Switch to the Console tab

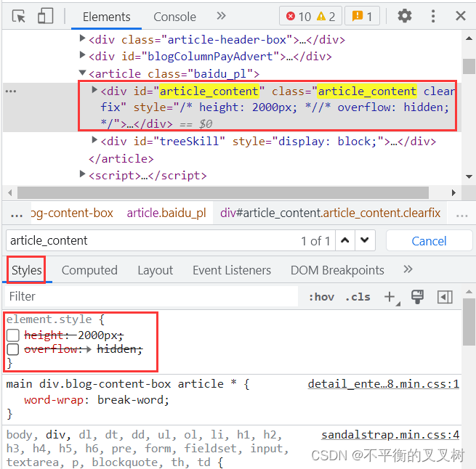click(174, 17)
